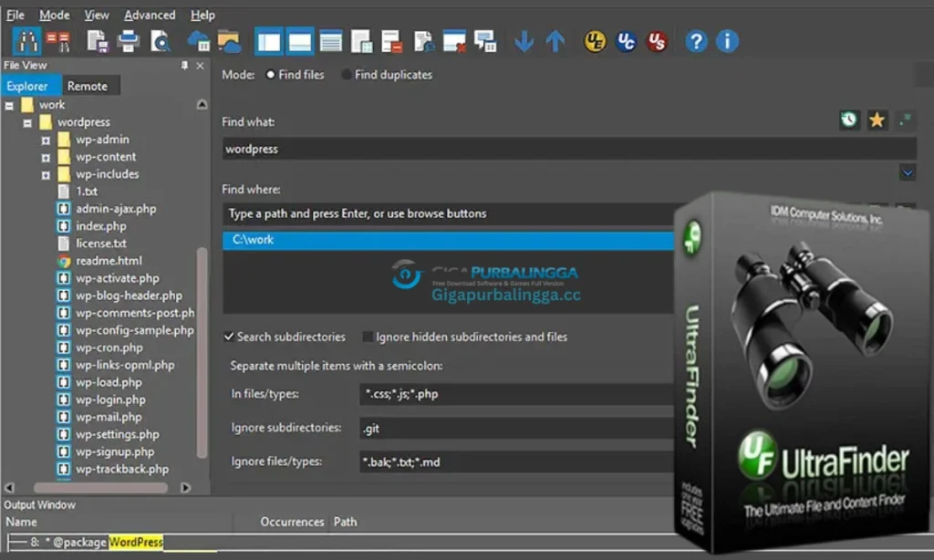
Task: Select wp-login.php in file tree
Action: tap(110, 399)
